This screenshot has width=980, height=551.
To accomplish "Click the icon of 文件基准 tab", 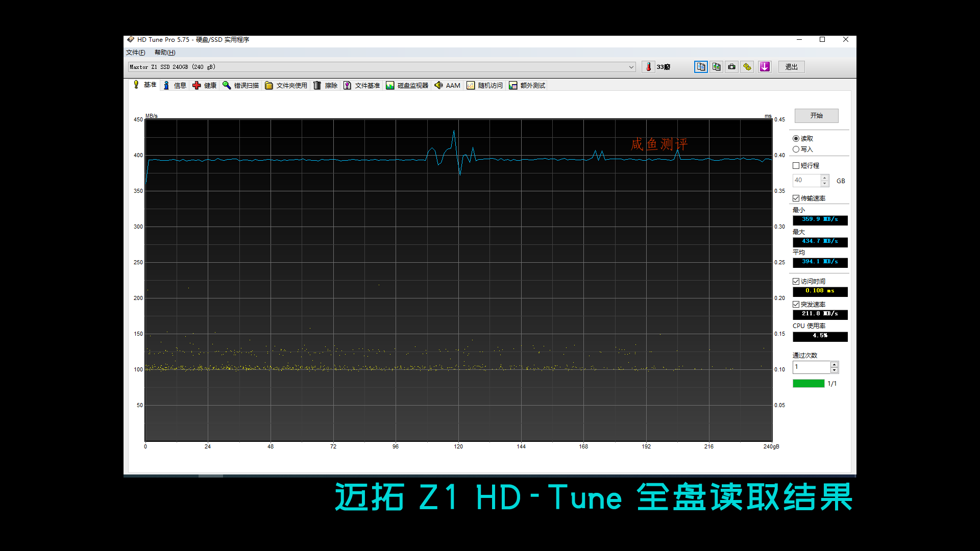I will (348, 85).
